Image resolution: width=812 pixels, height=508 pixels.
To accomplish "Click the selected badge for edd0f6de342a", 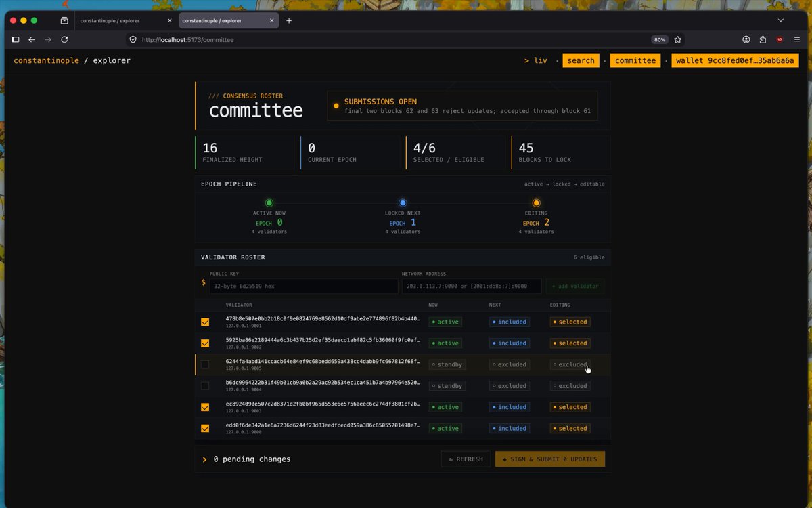I will pos(570,428).
